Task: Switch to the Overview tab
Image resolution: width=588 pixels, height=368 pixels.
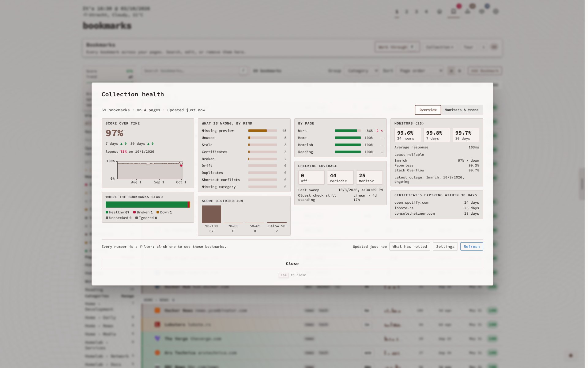Action: [x=428, y=110]
